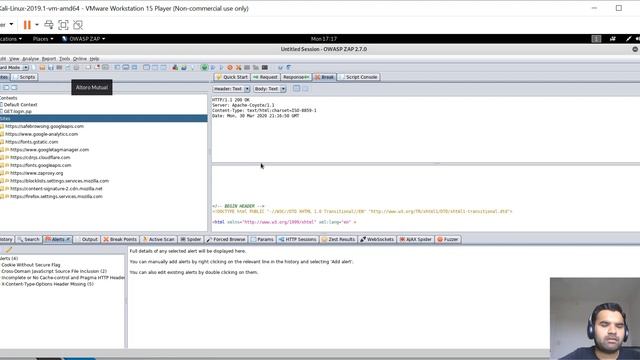
Task: Open the Report menu
Action: (49, 59)
